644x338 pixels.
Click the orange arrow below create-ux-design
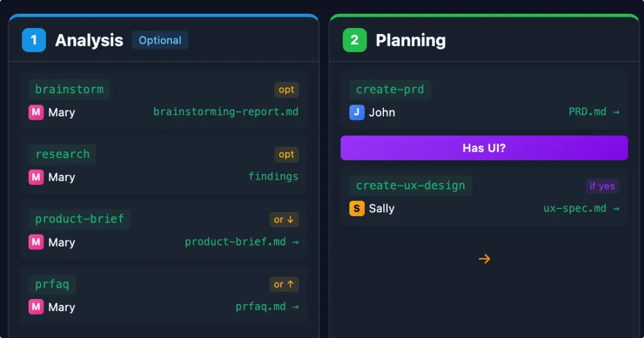click(x=484, y=259)
